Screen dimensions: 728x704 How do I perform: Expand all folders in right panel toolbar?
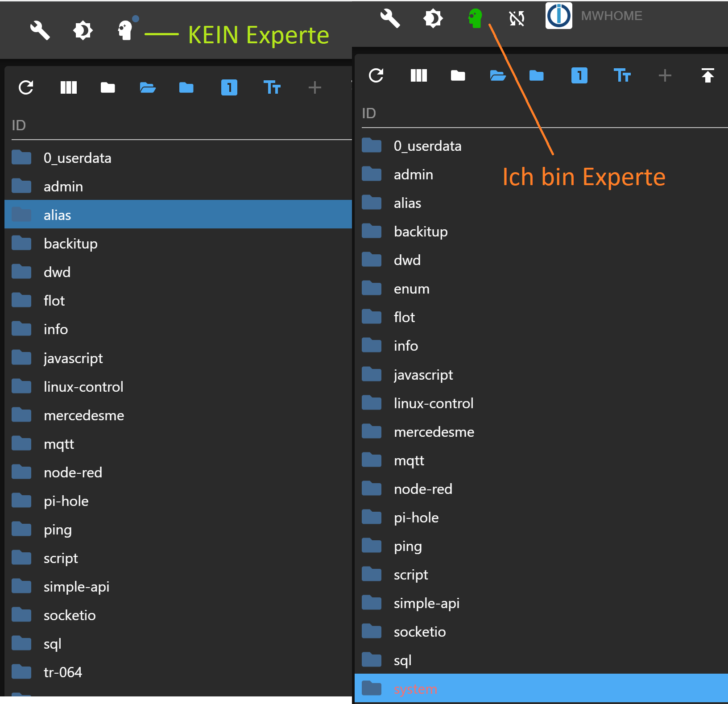click(497, 75)
